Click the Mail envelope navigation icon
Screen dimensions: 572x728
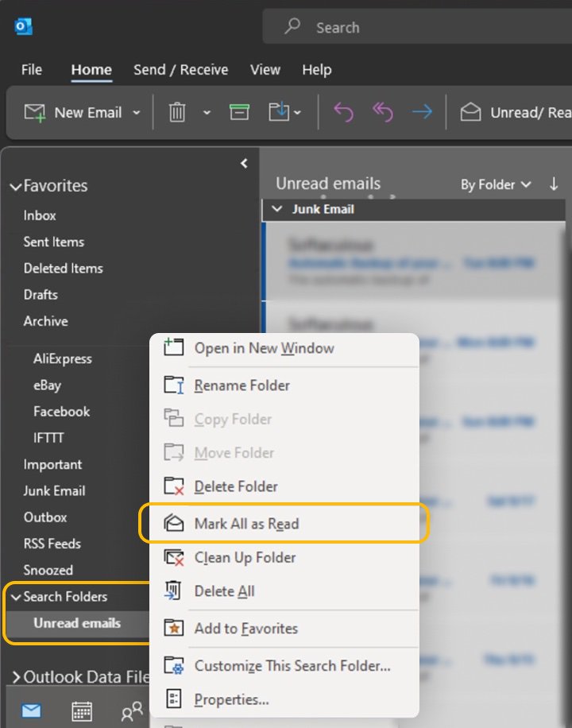(32, 711)
